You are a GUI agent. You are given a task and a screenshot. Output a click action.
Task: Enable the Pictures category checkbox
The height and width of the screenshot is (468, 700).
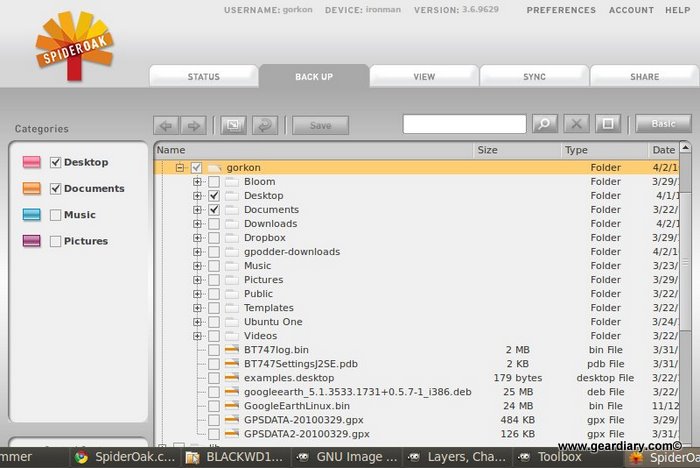click(x=55, y=241)
